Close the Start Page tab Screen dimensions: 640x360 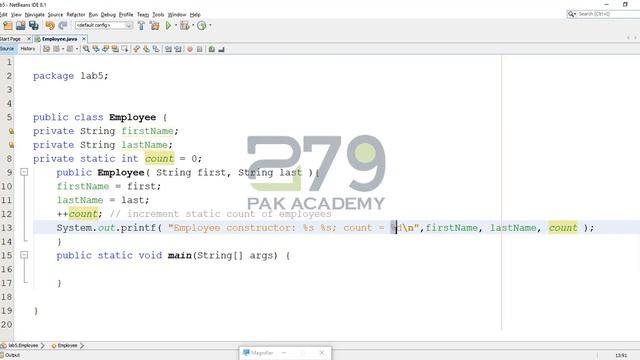pos(29,39)
